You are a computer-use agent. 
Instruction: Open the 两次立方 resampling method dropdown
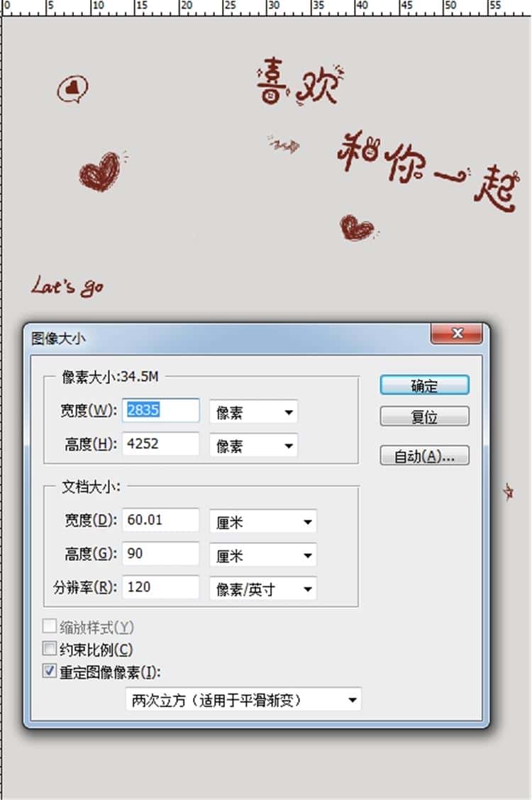coord(243,700)
